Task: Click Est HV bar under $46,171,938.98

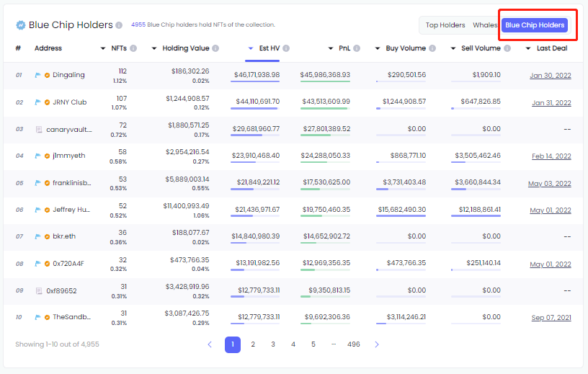Action: coord(255,81)
